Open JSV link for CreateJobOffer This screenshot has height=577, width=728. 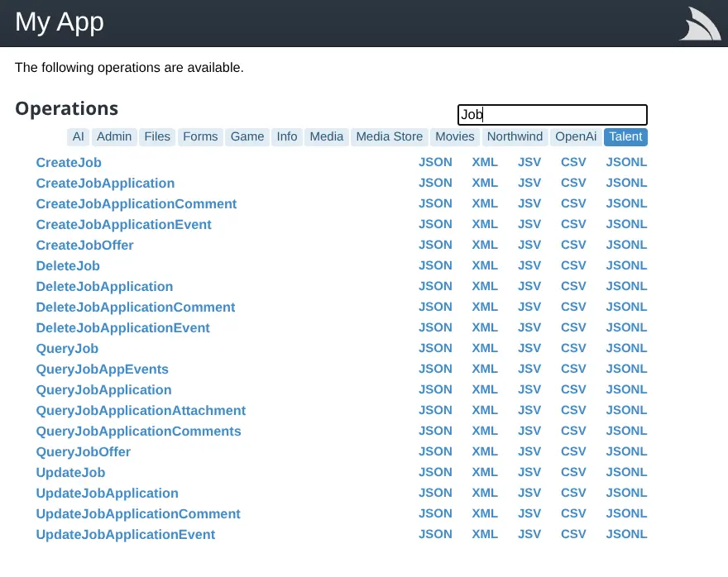(x=529, y=245)
